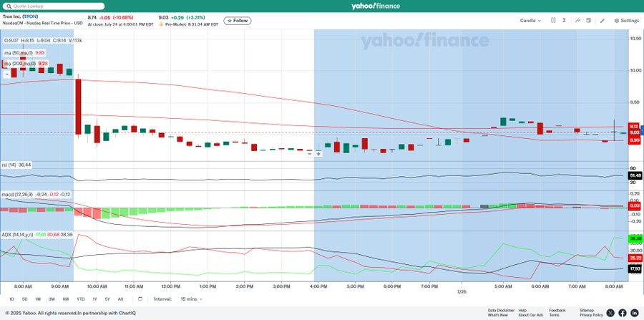Select the 1Y time range
This screenshot has height=320, width=644.
(95, 299)
